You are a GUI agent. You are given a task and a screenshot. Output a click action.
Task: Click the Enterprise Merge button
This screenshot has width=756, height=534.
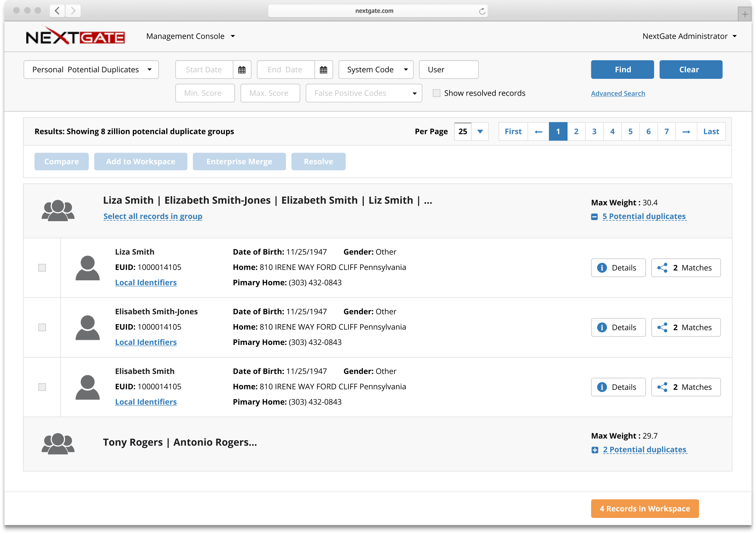[x=239, y=161]
